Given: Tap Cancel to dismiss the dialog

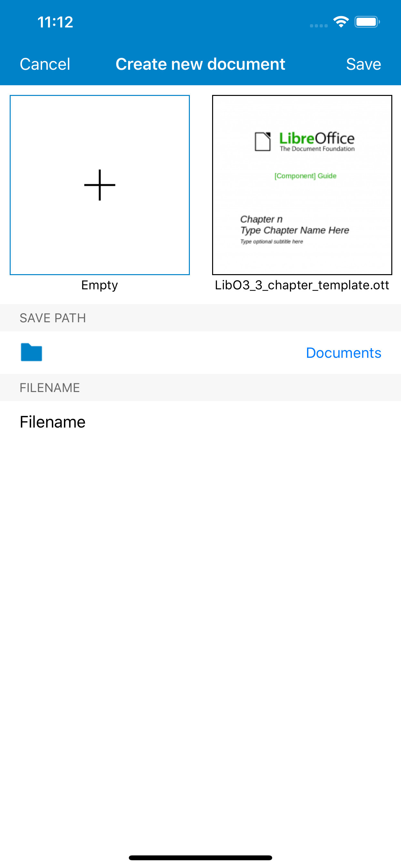Looking at the screenshot, I should (45, 64).
